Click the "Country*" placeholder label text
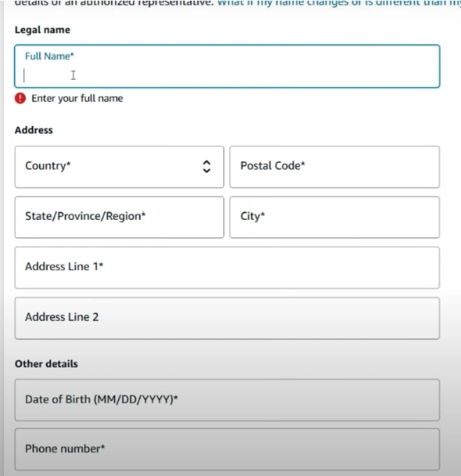The image size is (461, 476). coord(48,166)
